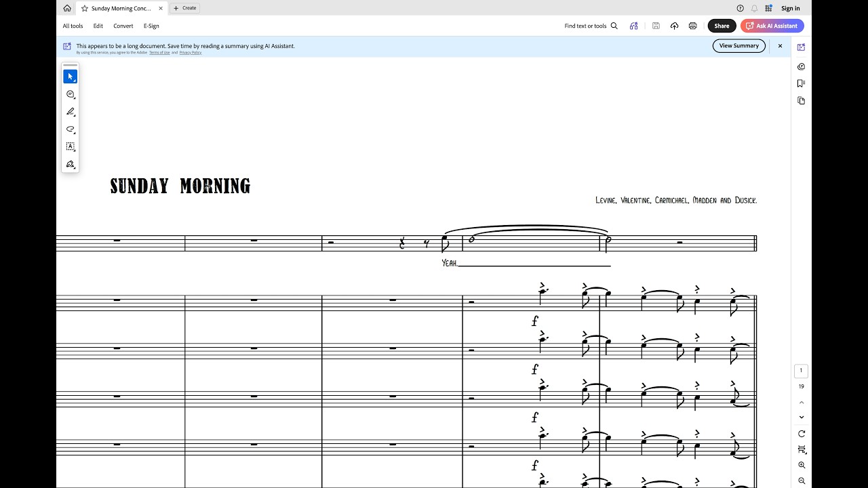Click the Sunday Morning title text
This screenshot has width=868, height=488.
[x=180, y=186]
